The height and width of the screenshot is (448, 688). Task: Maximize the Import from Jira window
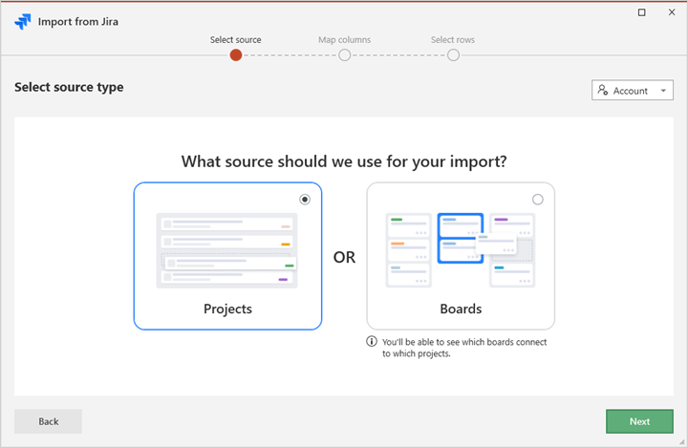(641, 12)
